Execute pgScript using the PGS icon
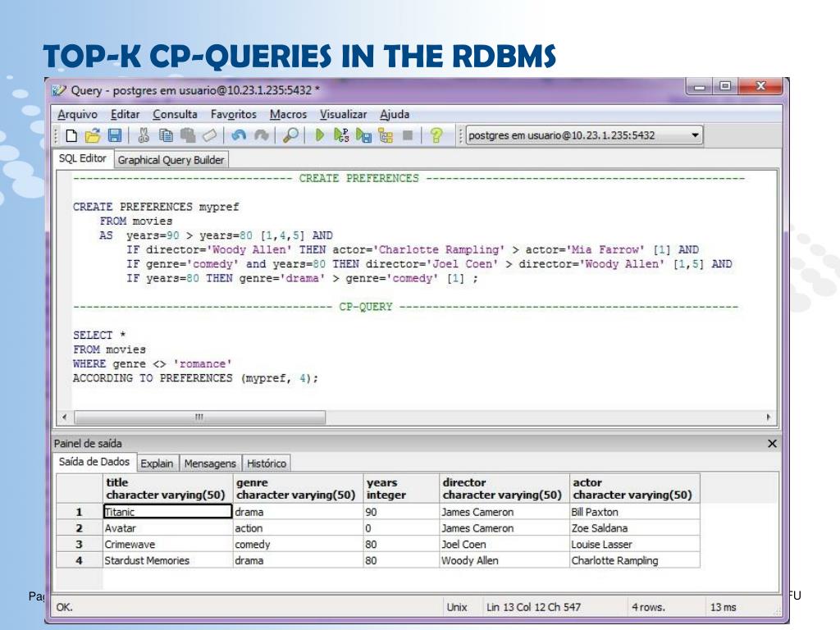 (x=343, y=136)
